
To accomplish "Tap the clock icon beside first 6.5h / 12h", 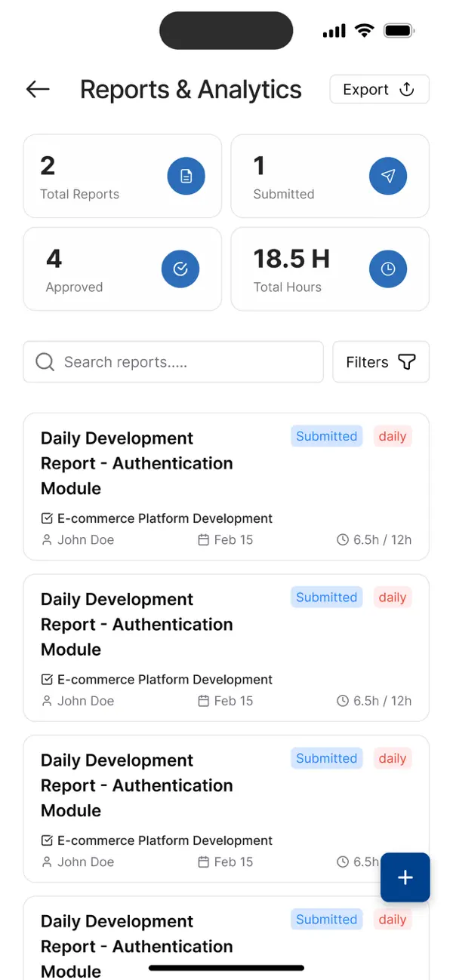I will point(343,540).
